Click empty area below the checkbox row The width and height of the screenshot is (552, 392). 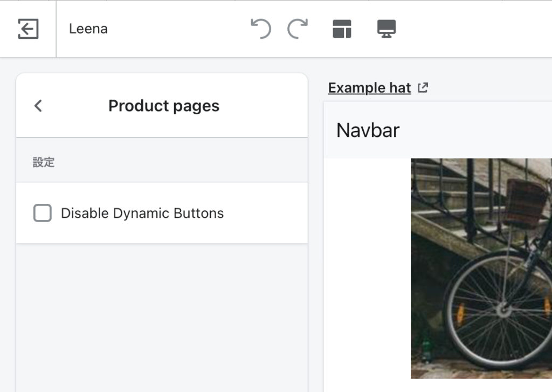pos(162,313)
